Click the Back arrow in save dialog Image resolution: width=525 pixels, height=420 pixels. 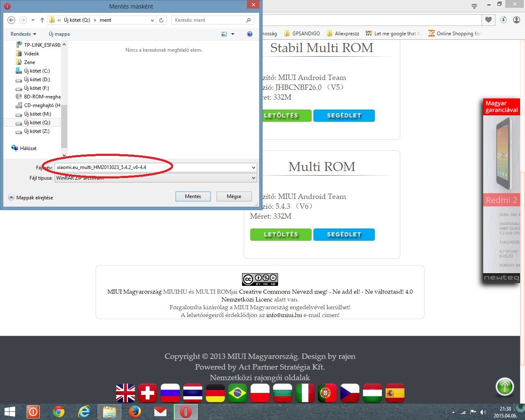11,20
